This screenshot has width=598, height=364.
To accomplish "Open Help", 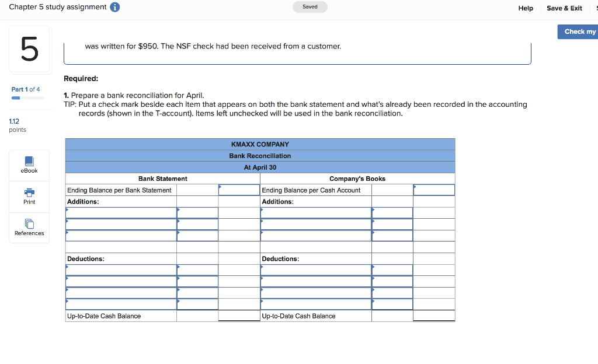I will point(526,8).
